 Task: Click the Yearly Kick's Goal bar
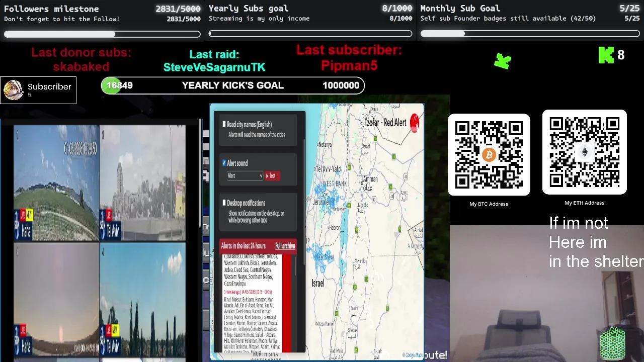point(233,85)
